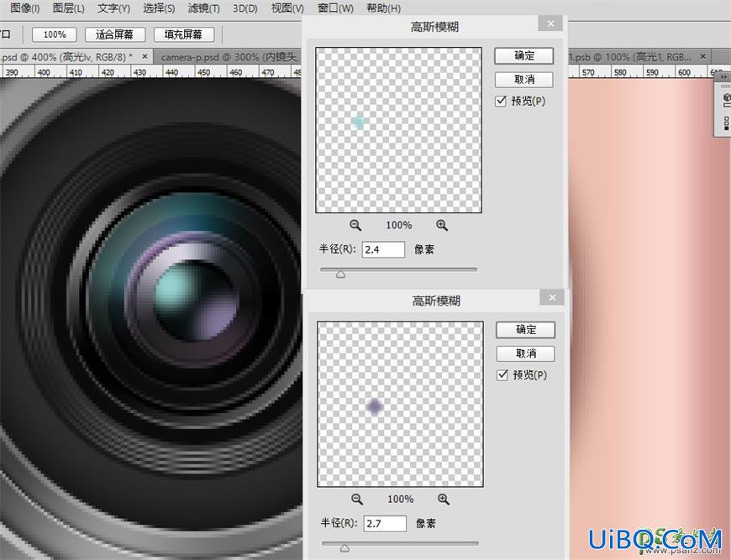This screenshot has width=731, height=560.
Task: Click the radius slider in upper blur dialog
Action: [398, 270]
